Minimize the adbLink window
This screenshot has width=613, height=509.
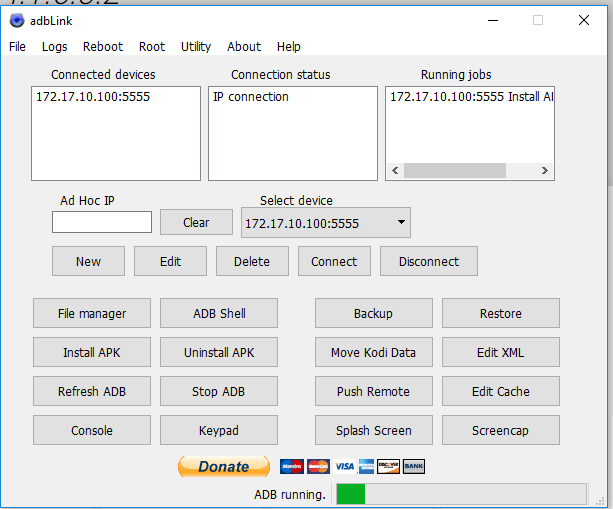pos(493,20)
